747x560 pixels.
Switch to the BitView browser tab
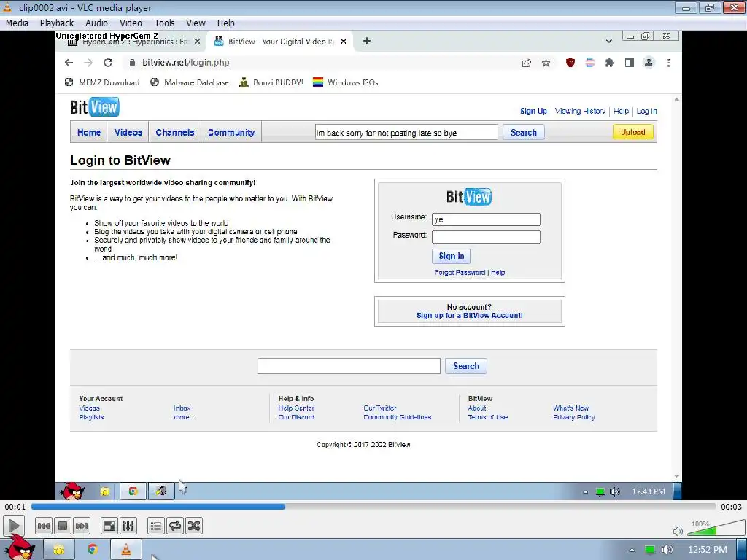(281, 42)
